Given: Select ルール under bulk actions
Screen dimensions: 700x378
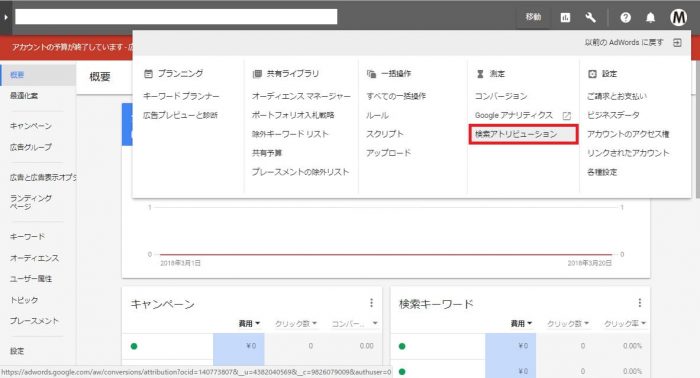Looking at the screenshot, I should tap(377, 115).
